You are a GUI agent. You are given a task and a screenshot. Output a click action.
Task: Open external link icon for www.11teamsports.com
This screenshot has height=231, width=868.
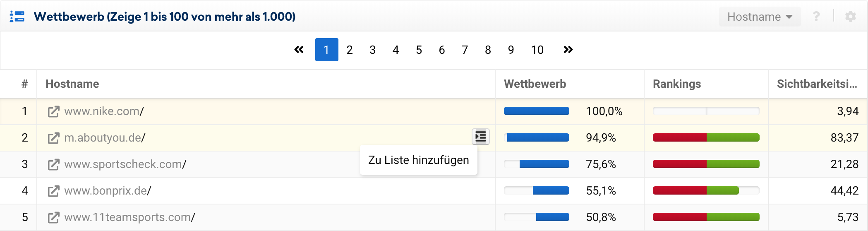coord(53,218)
